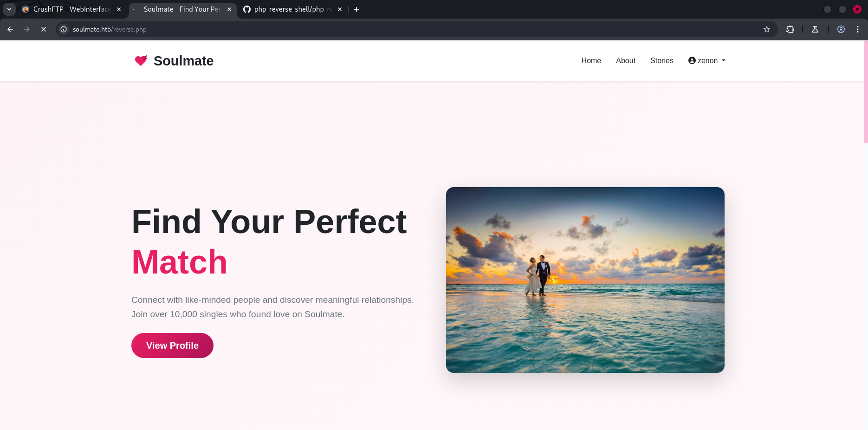Open the browser profile avatar icon
868x430 pixels.
[841, 29]
